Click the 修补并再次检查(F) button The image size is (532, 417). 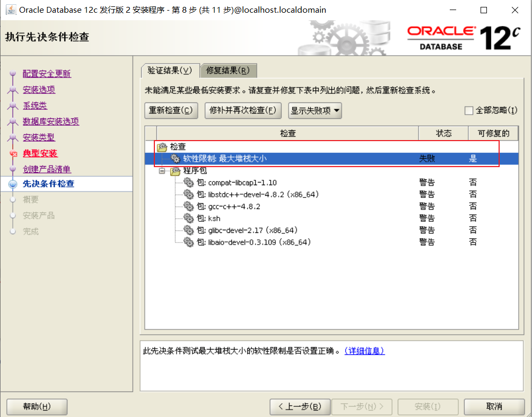click(x=243, y=110)
